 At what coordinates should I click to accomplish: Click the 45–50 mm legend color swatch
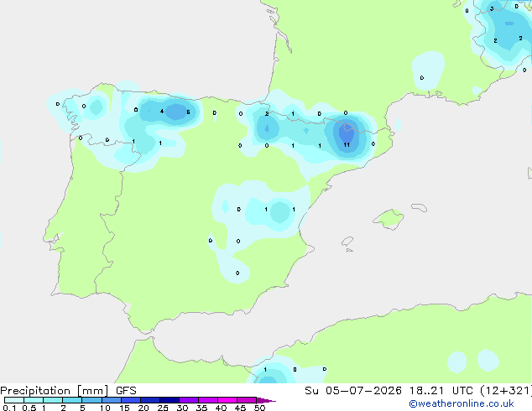[x=247, y=400]
